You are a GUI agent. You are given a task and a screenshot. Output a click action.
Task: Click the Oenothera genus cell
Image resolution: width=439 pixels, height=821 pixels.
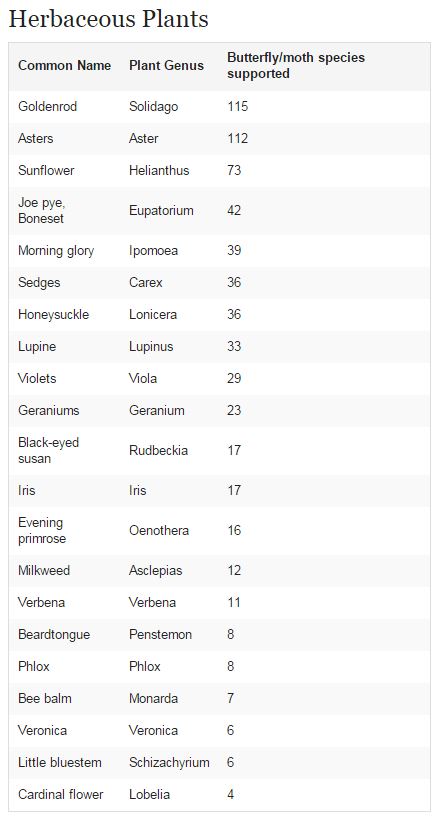pyautogui.click(x=159, y=530)
